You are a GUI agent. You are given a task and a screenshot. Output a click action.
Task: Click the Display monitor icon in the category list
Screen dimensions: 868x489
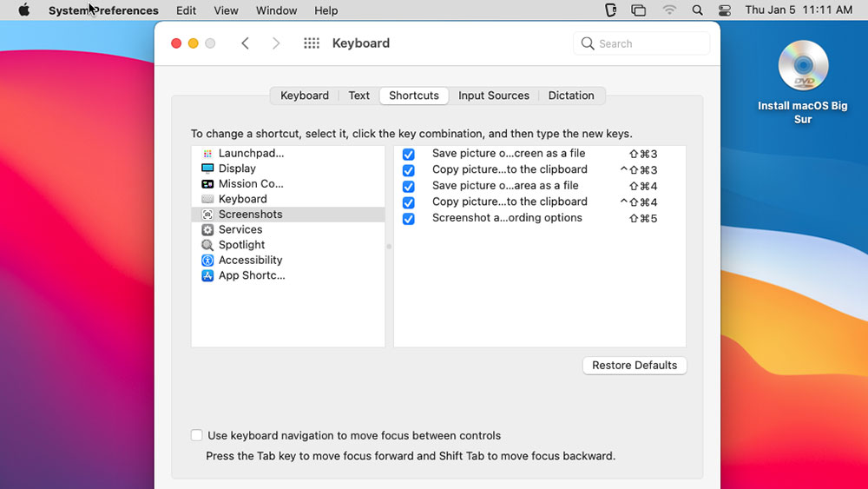(207, 169)
